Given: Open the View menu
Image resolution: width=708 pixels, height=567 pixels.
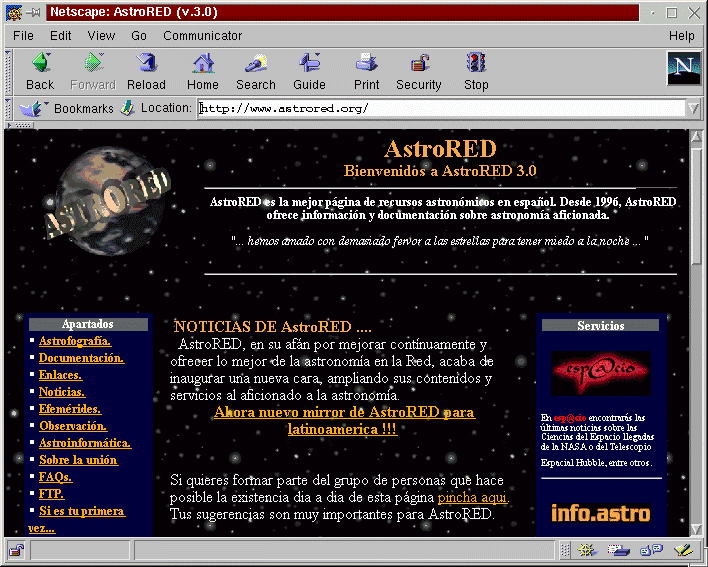Looking at the screenshot, I should pyautogui.click(x=101, y=36).
